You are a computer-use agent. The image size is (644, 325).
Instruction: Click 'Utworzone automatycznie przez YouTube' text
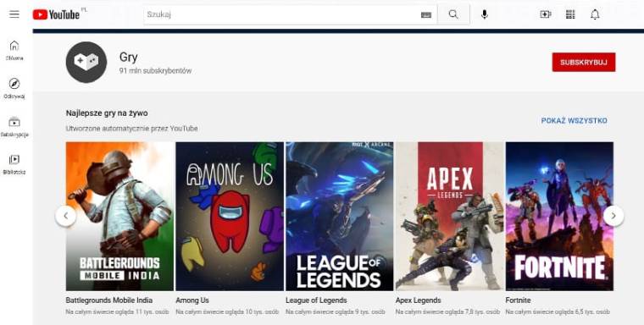point(132,129)
